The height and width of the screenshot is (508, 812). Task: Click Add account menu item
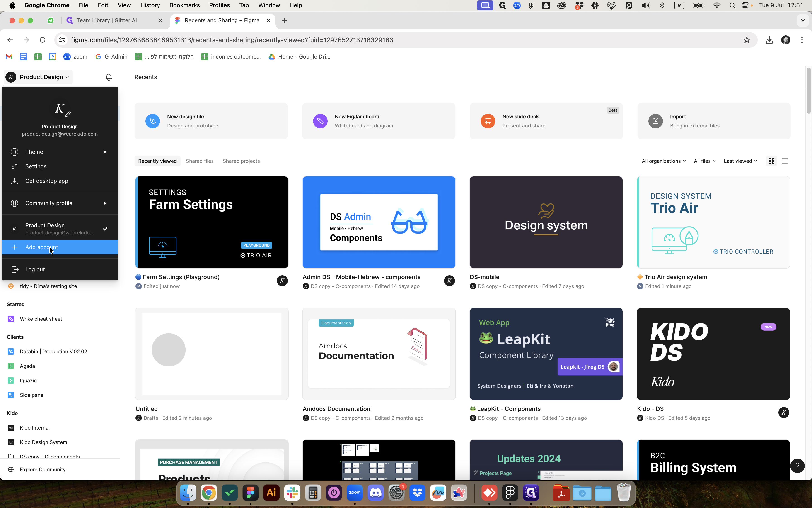(x=60, y=247)
